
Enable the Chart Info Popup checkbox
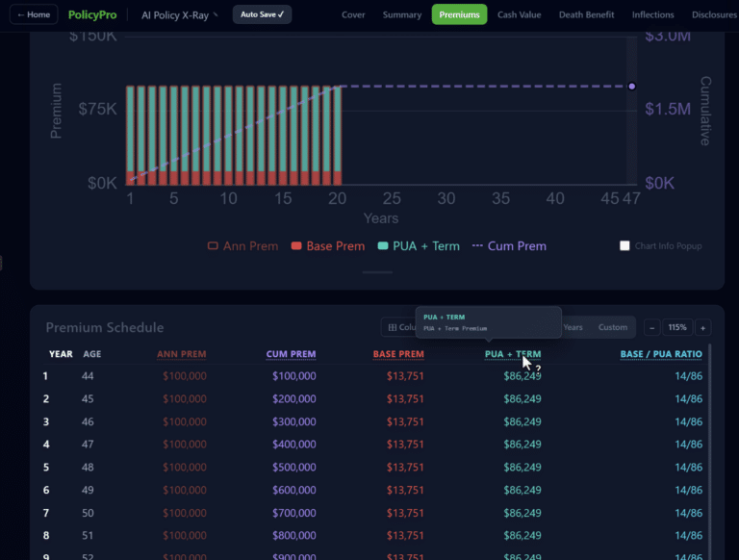(x=624, y=246)
